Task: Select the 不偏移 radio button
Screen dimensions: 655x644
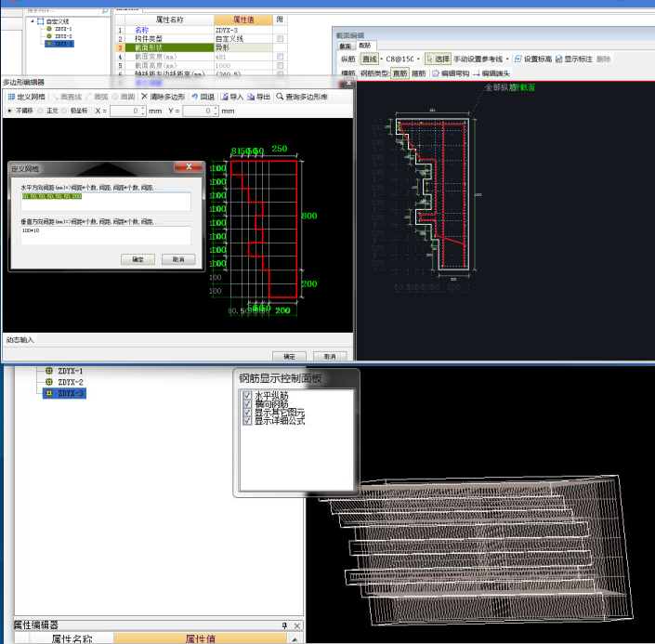Action: [9, 111]
